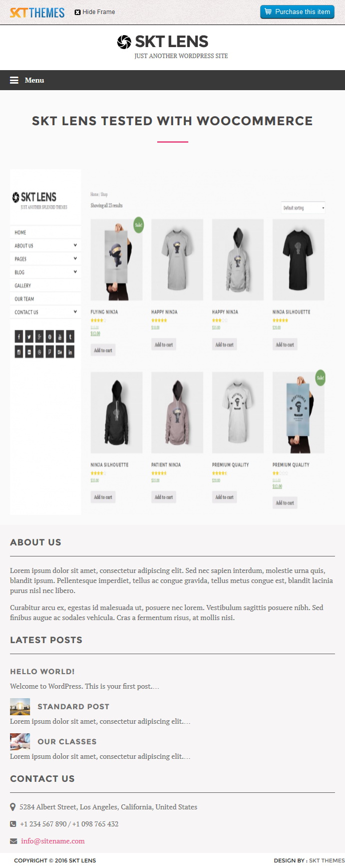Open the Default sorting dropdown

click(x=303, y=208)
